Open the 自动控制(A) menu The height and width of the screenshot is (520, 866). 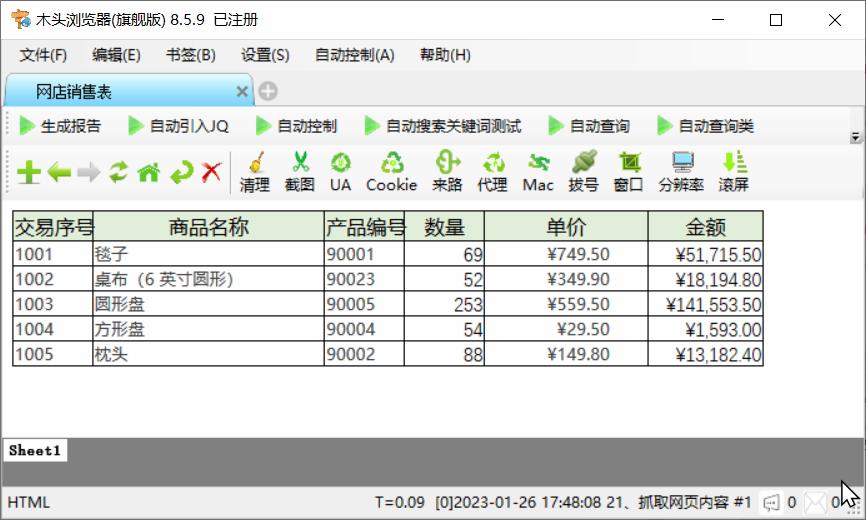(355, 55)
